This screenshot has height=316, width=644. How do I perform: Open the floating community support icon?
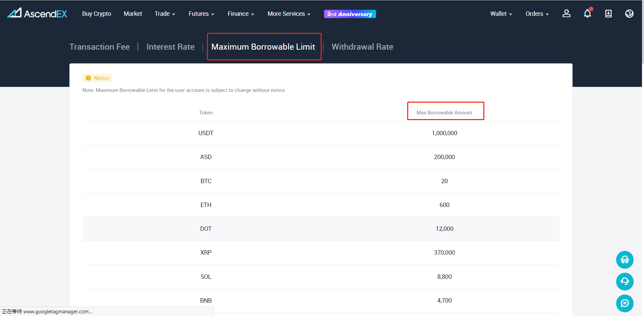coord(625,260)
